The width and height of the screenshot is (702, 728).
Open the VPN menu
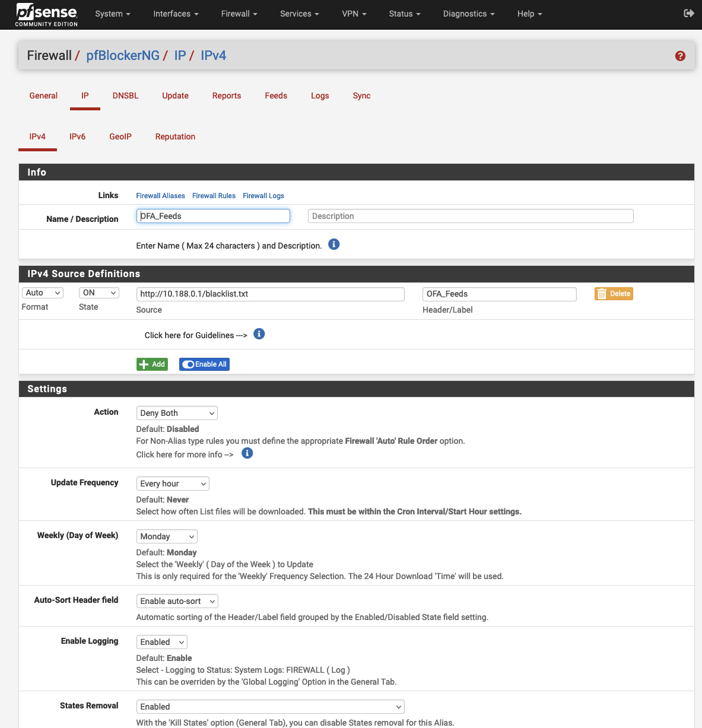(354, 14)
